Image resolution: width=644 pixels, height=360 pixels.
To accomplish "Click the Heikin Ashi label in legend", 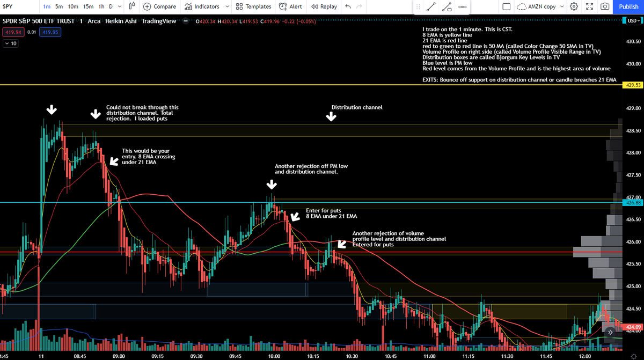I will click(x=122, y=21).
